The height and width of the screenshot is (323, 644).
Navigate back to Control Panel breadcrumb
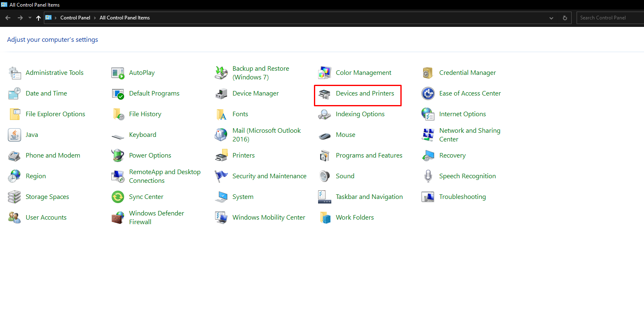(75, 18)
